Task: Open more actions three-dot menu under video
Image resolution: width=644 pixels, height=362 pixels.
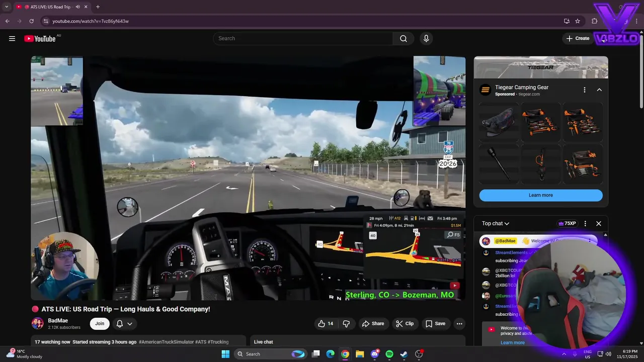Action: pyautogui.click(x=459, y=324)
